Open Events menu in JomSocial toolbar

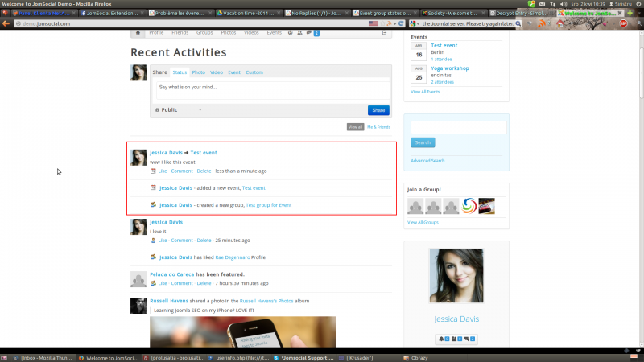274,33
